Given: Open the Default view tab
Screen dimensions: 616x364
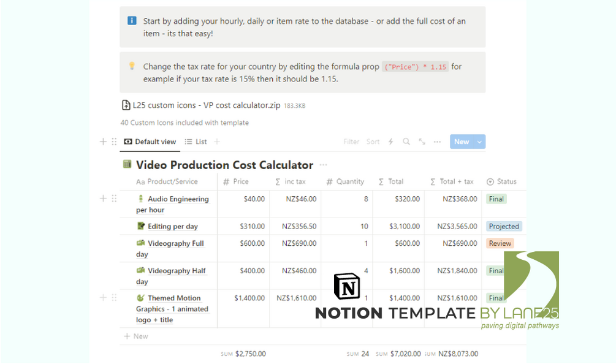Looking at the screenshot, I should (150, 142).
